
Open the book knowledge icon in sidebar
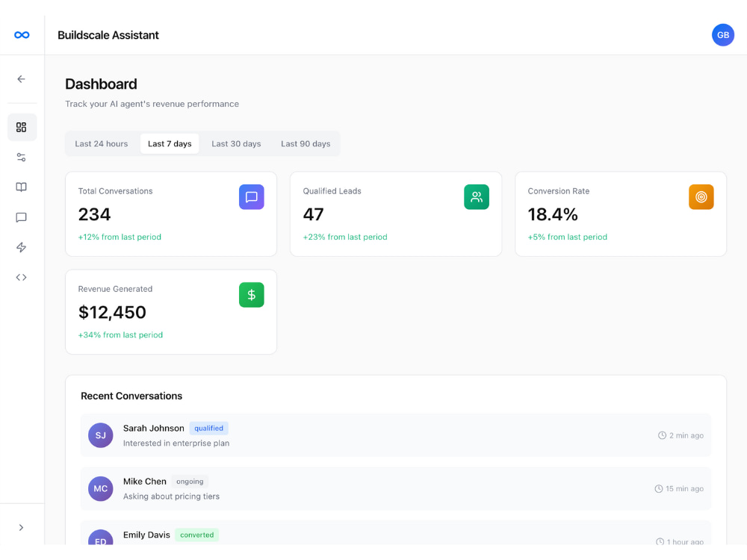22,187
